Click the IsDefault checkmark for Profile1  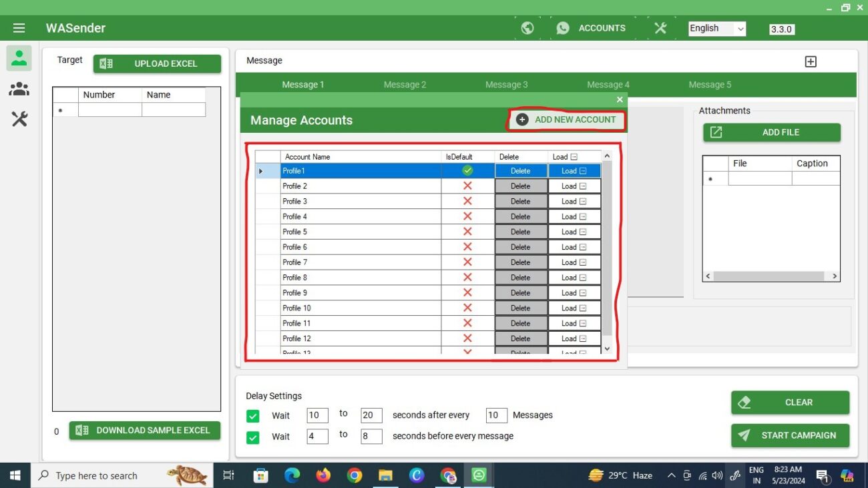coord(467,171)
